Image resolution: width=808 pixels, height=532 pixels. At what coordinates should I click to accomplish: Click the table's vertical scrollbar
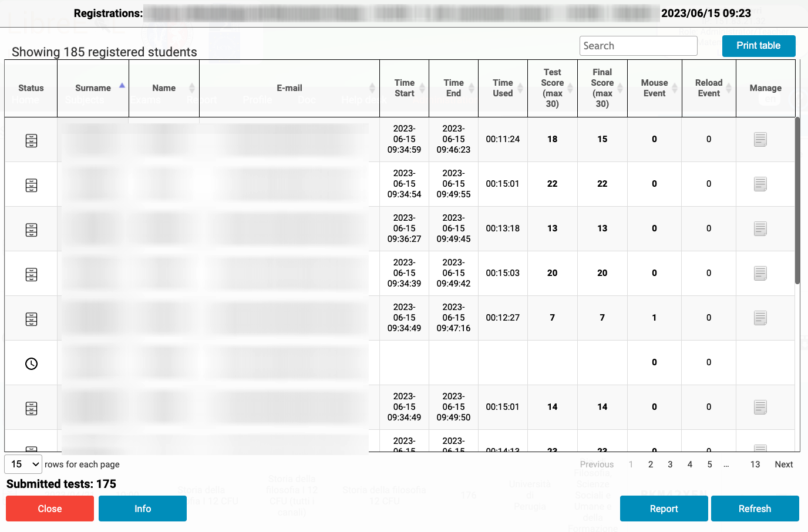pos(797,200)
